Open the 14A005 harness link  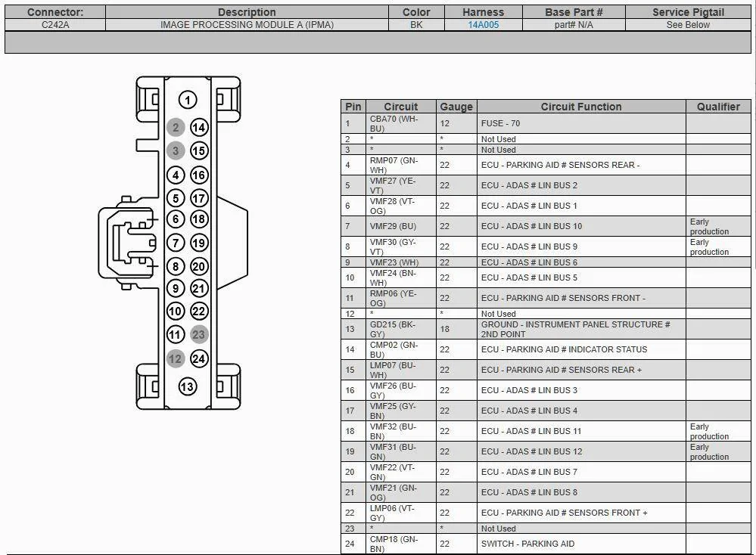point(483,25)
